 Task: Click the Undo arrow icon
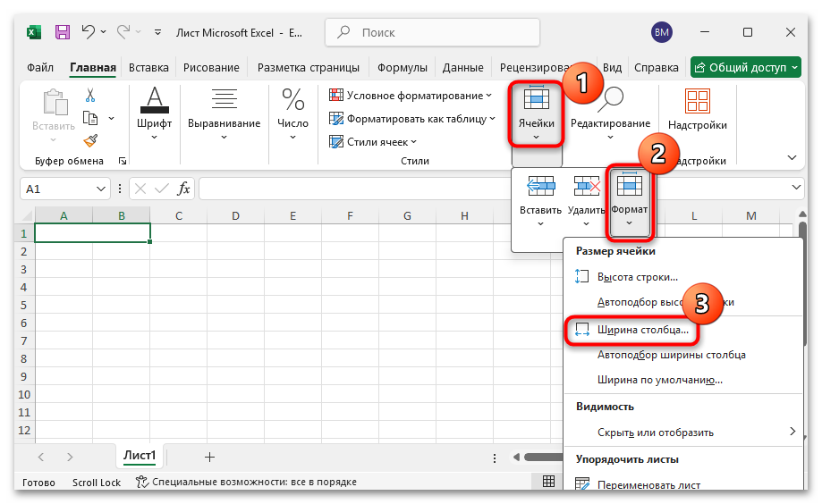click(89, 32)
